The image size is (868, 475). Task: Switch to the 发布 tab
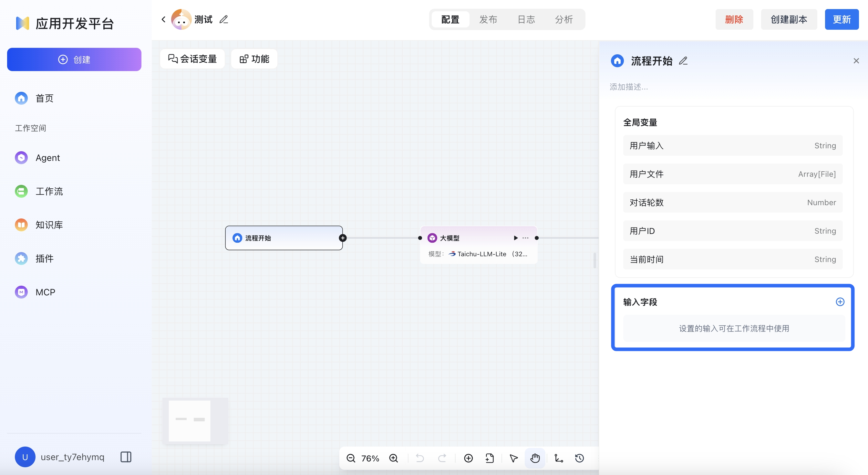pyautogui.click(x=488, y=20)
